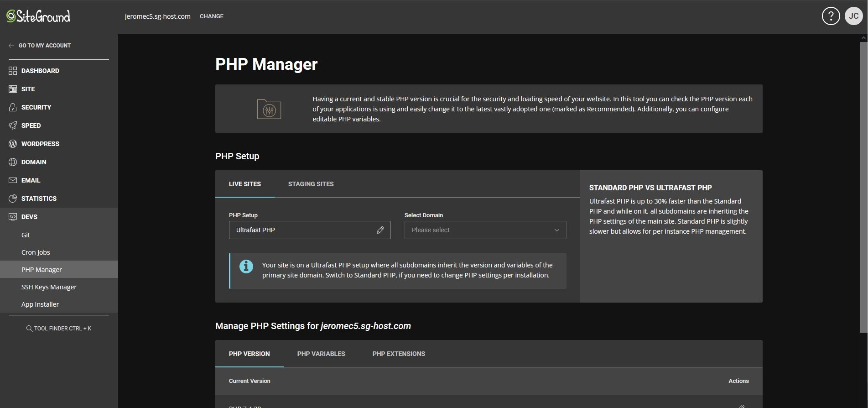Click the Ultrafast PHP setup field

[310, 230]
